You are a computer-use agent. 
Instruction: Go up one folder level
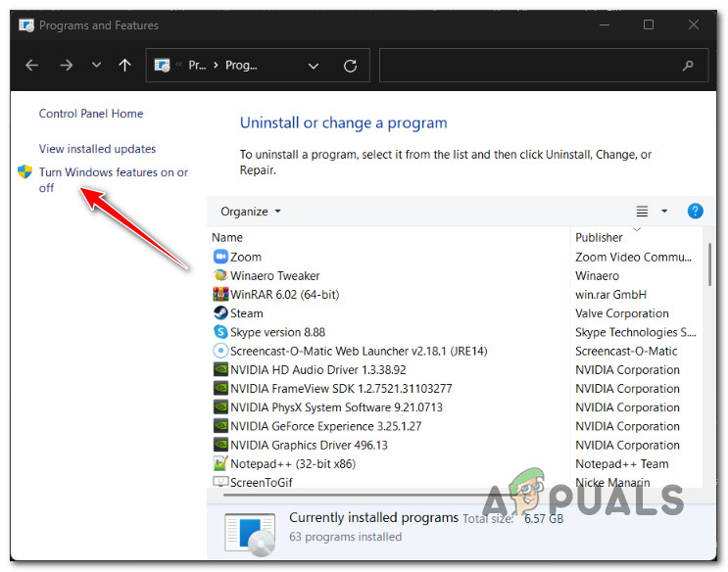coord(124,65)
